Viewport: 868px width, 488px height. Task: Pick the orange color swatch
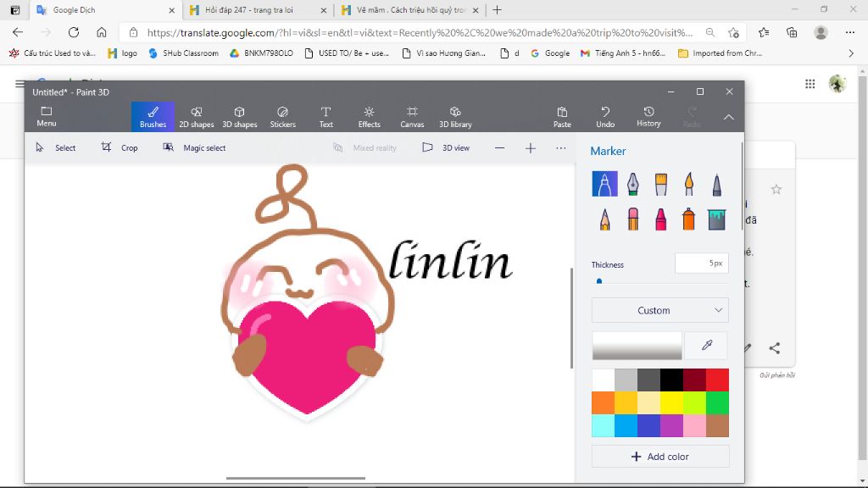pyautogui.click(x=603, y=402)
